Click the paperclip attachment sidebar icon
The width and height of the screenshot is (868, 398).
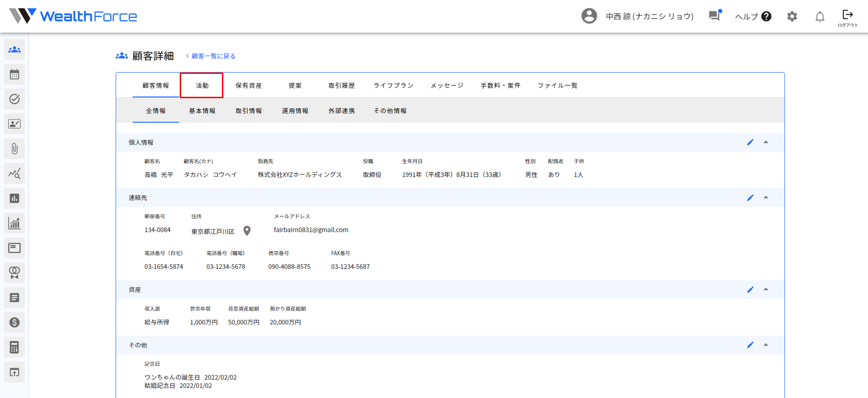point(14,149)
